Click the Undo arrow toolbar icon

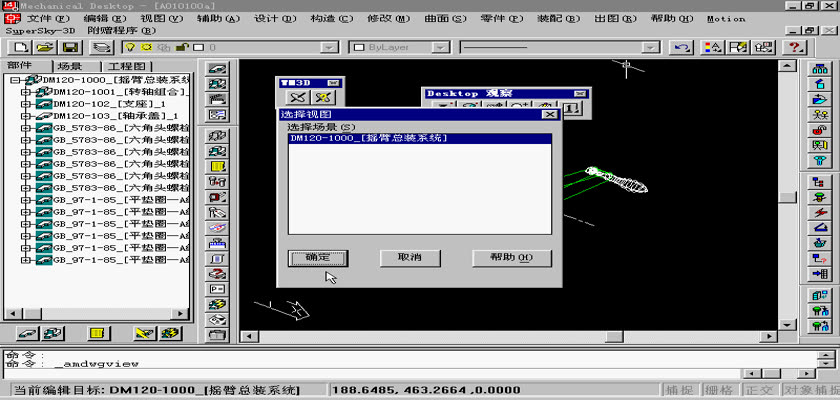(682, 47)
